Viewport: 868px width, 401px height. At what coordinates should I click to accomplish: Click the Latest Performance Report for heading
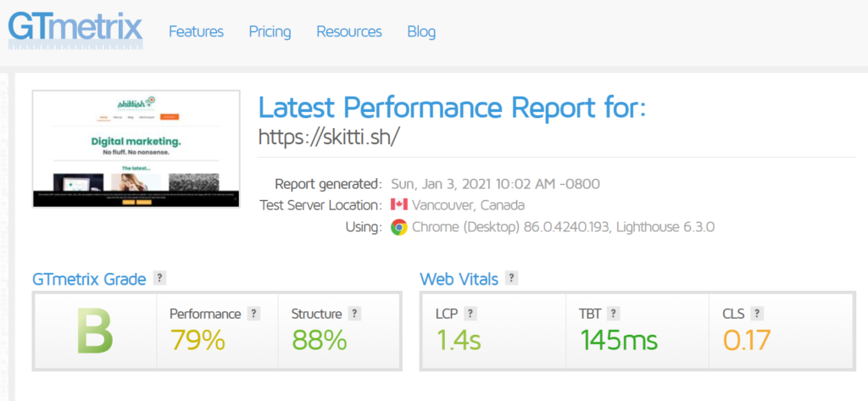453,108
